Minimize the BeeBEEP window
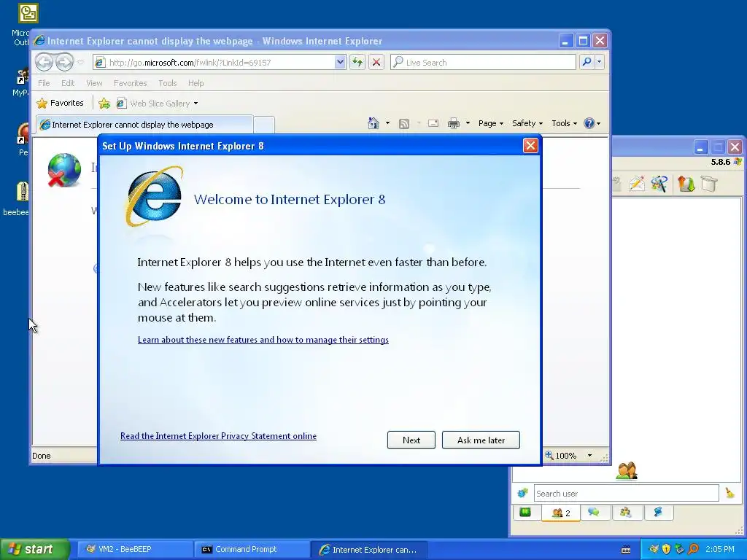Viewport: 747px width, 560px height. (x=700, y=147)
